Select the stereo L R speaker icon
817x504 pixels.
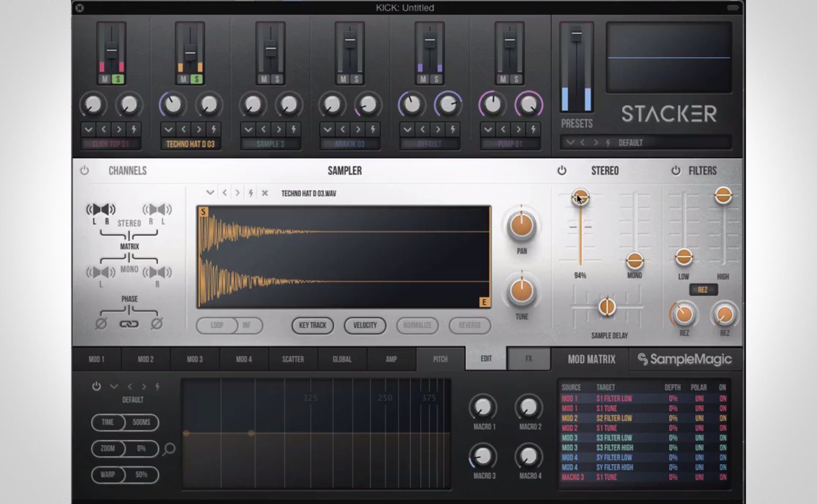101,210
